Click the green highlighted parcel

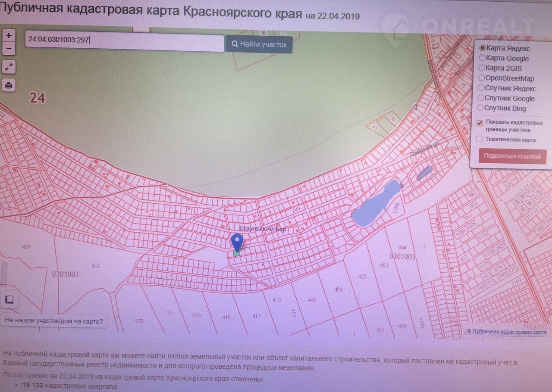pyautogui.click(x=236, y=253)
